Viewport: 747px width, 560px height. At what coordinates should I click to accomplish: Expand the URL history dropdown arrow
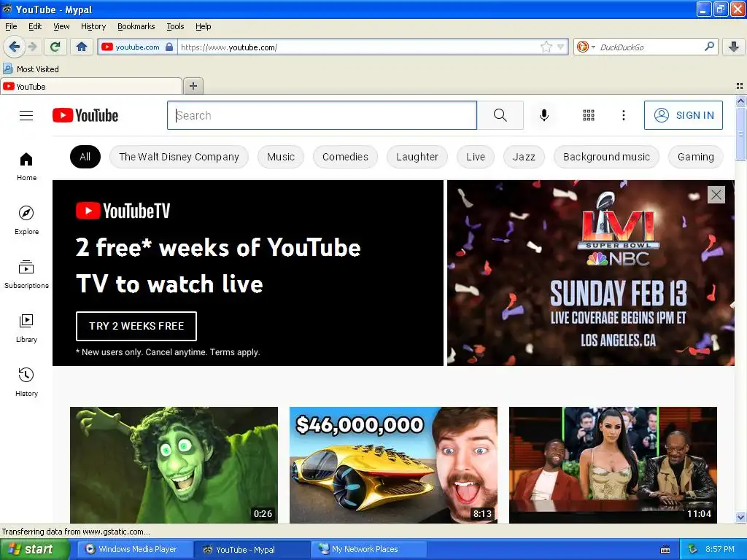coord(561,47)
